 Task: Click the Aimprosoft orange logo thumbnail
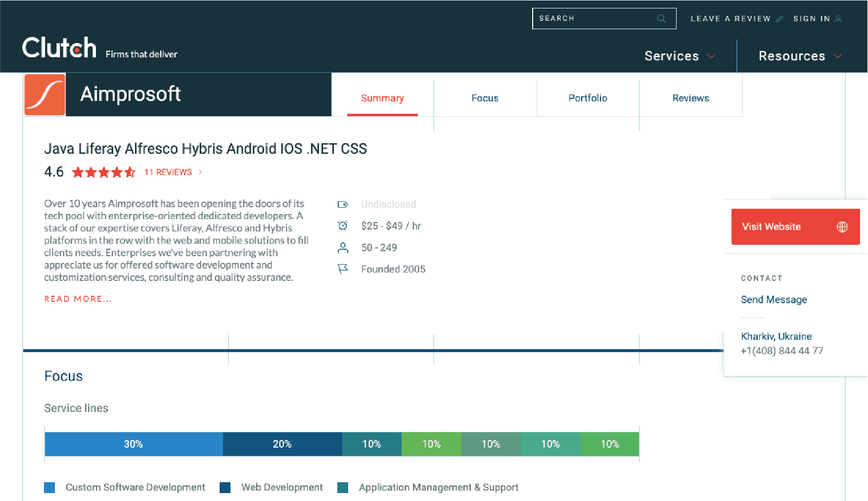coord(45,94)
